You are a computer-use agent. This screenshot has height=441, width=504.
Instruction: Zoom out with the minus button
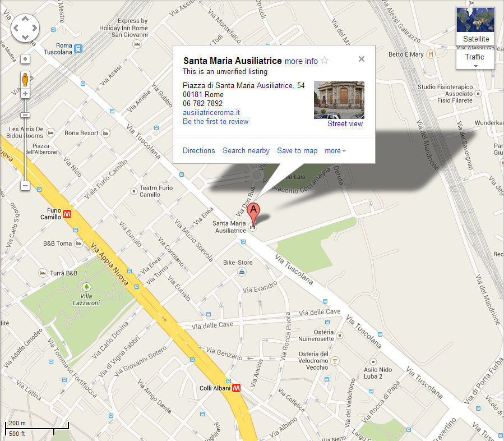[x=25, y=186]
